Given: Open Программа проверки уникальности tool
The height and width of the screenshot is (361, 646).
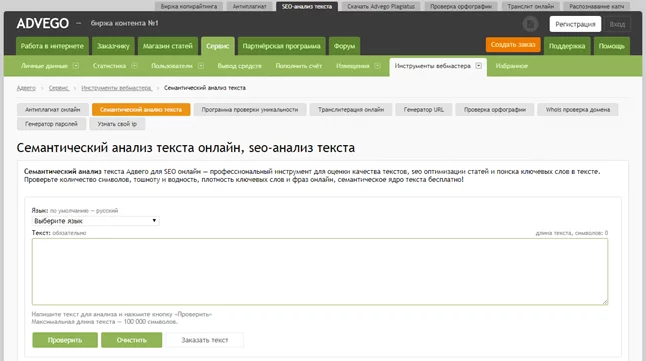Looking at the screenshot, I should [250, 110].
